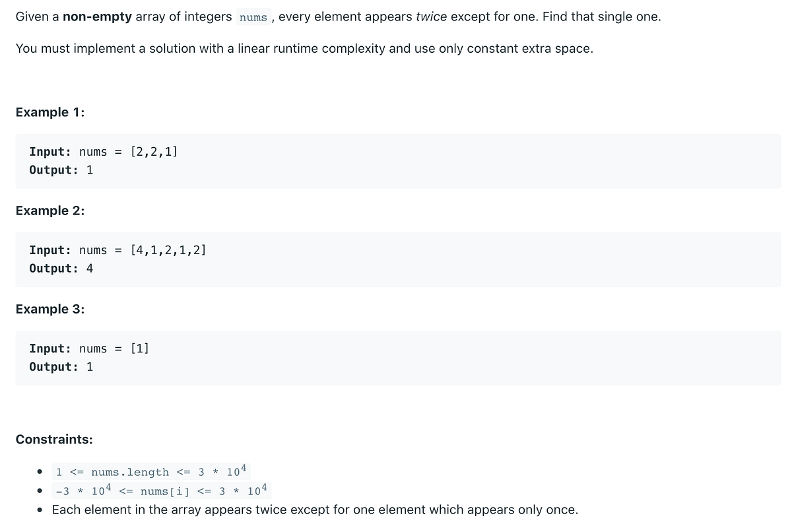
Task: Click the inline code word nums in description
Action: (253, 17)
